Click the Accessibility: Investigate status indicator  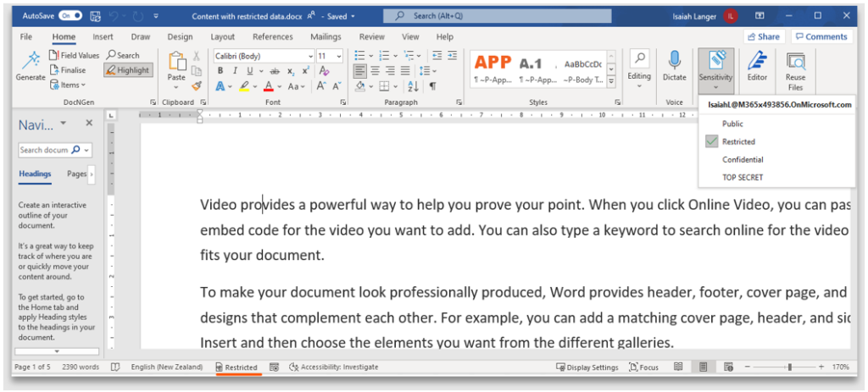pyautogui.click(x=334, y=367)
